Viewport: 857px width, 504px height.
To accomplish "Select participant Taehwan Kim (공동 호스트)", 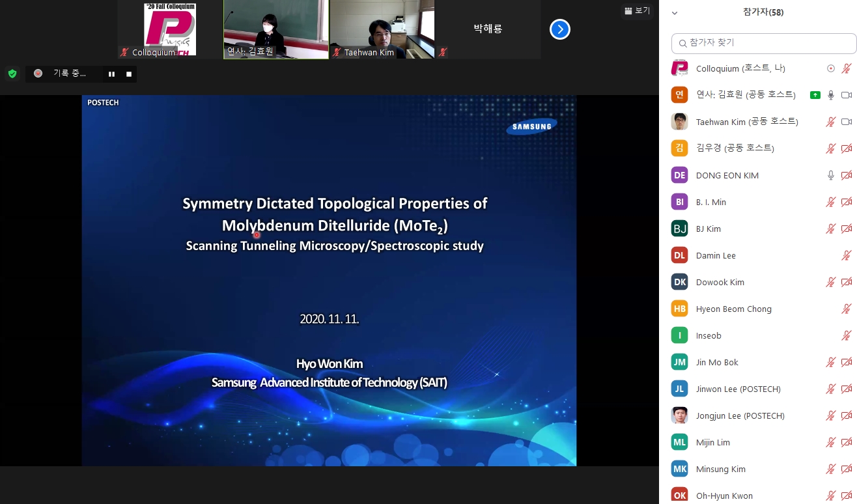I will pyautogui.click(x=759, y=122).
